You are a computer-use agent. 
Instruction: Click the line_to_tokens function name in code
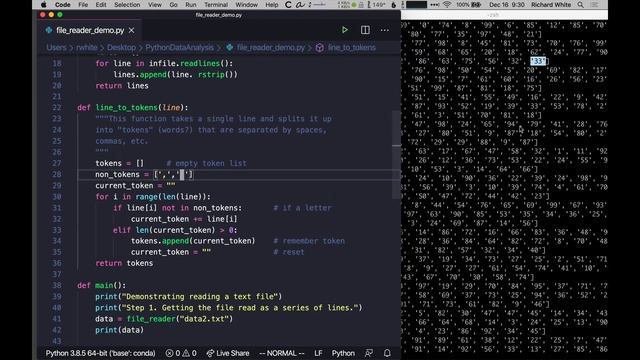[x=127, y=108]
